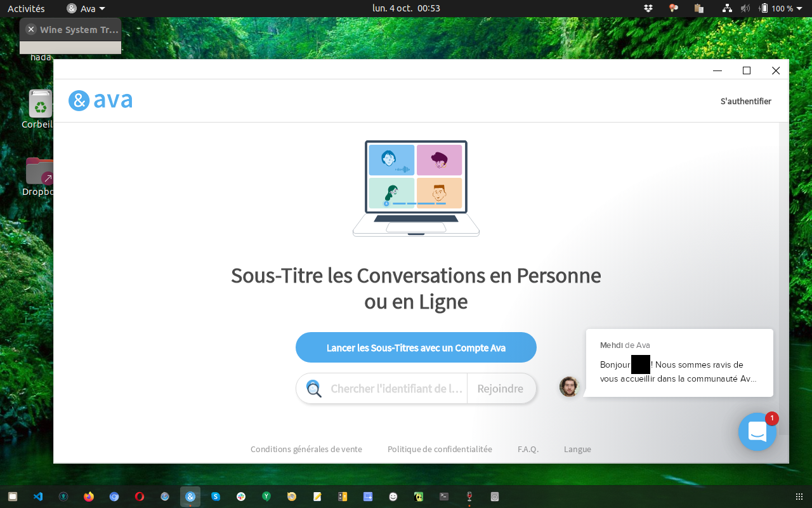Launch the calculator from the dock
Image resolution: width=812 pixels, height=508 pixels.
pyautogui.click(x=343, y=497)
